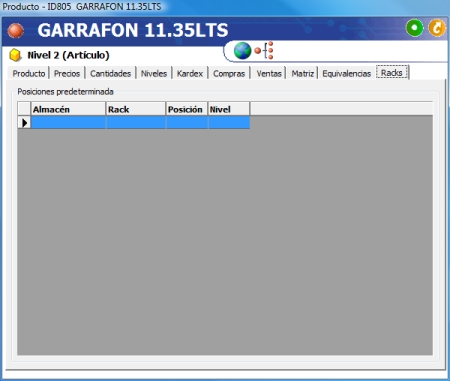The image size is (450, 381).
Task: Click the empty Posición cell in first row
Action: click(187, 123)
